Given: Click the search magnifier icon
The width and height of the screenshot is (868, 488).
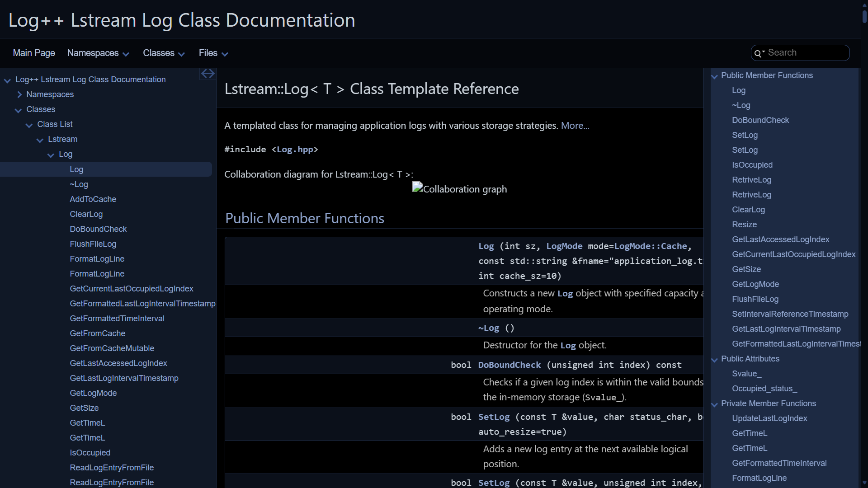Looking at the screenshot, I should (758, 53).
